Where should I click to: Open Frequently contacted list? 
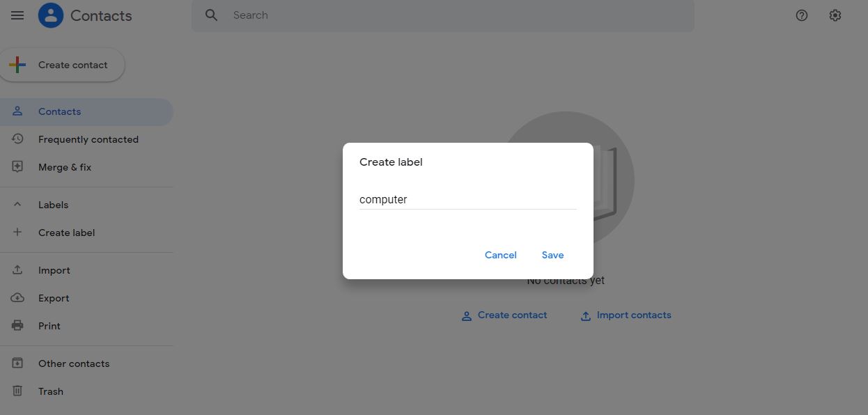pos(86,139)
